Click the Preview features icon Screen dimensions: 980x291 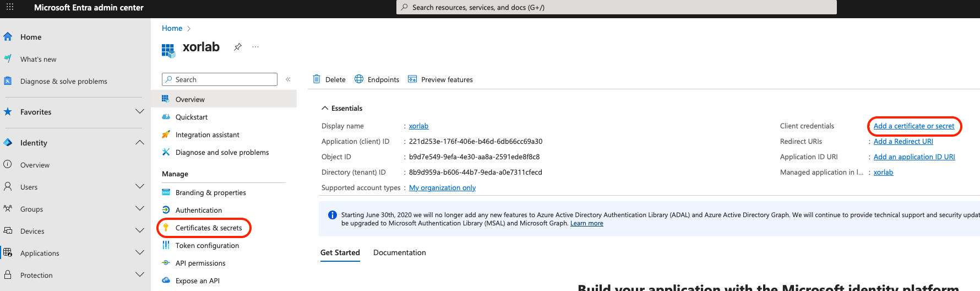coord(412,79)
